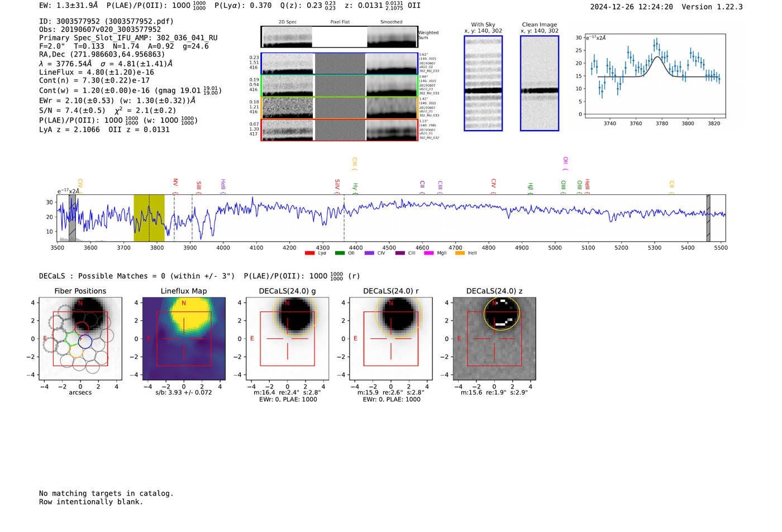The image size is (782, 532).
Task: Click the yellow highlighted region in the spectrum
Action: coord(149,218)
